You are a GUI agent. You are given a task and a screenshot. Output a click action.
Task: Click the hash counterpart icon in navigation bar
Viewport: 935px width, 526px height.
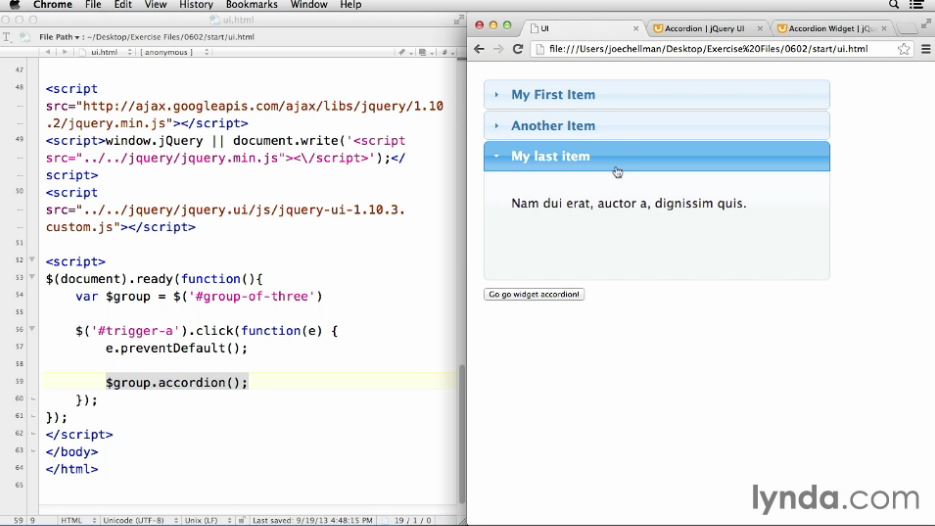[x=447, y=52]
